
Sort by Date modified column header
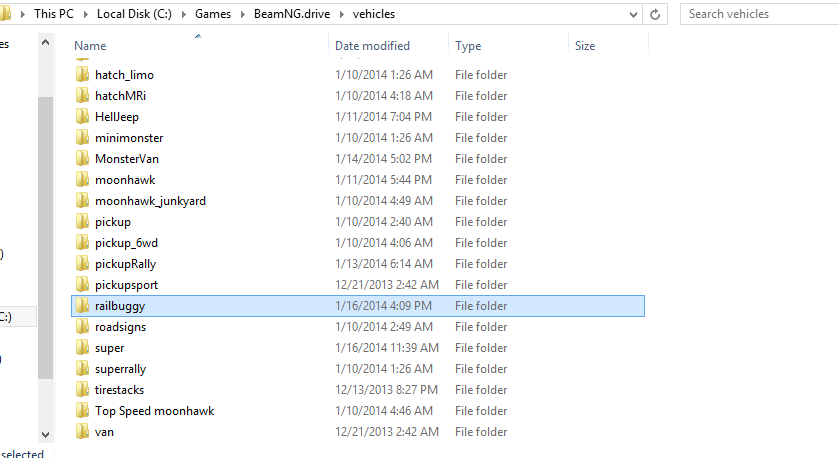(372, 46)
